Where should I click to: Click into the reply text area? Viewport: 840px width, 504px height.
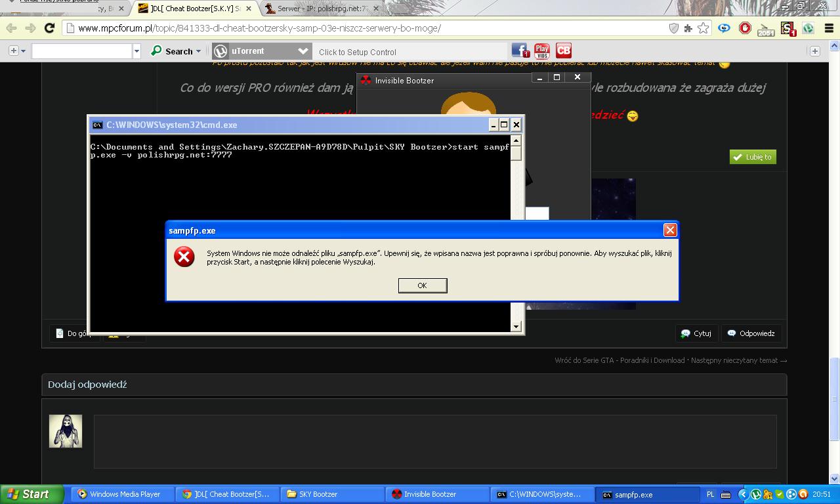click(435, 441)
